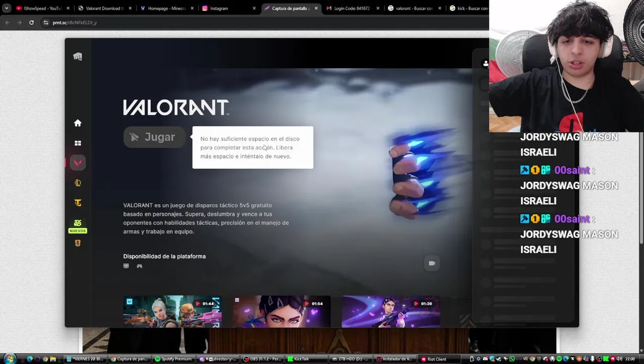Click the VALORANT logo title
This screenshot has height=364, width=644.
click(176, 107)
